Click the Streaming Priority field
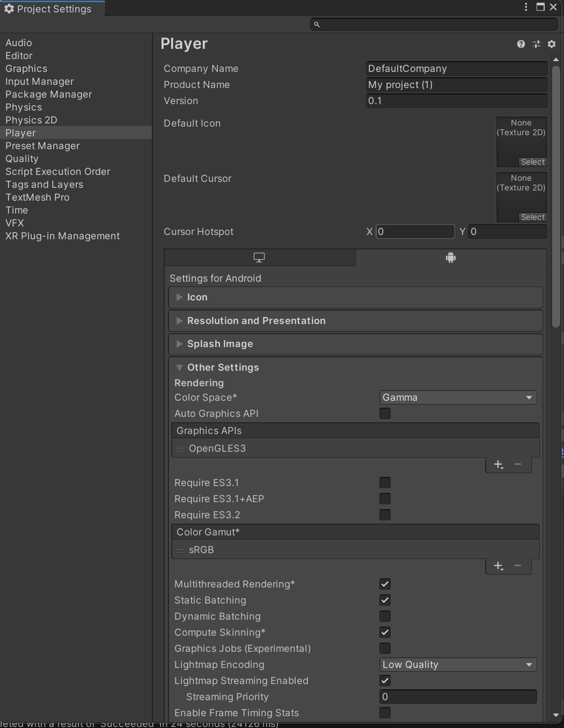The width and height of the screenshot is (564, 728). point(458,697)
